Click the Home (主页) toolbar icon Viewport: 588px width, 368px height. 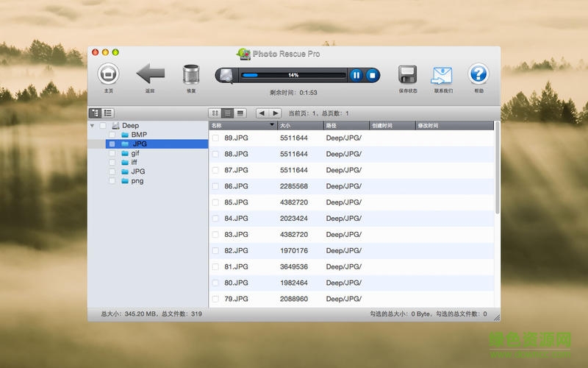pyautogui.click(x=108, y=74)
